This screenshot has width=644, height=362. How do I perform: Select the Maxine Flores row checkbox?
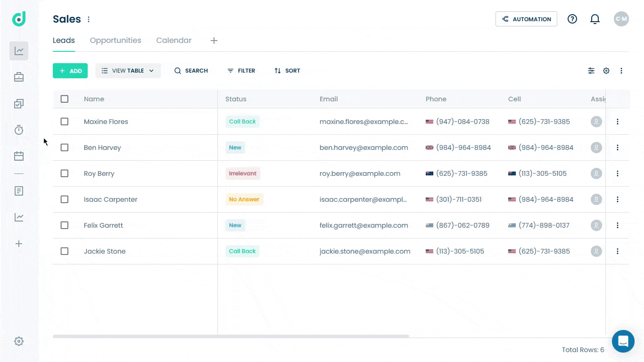[65, 122]
